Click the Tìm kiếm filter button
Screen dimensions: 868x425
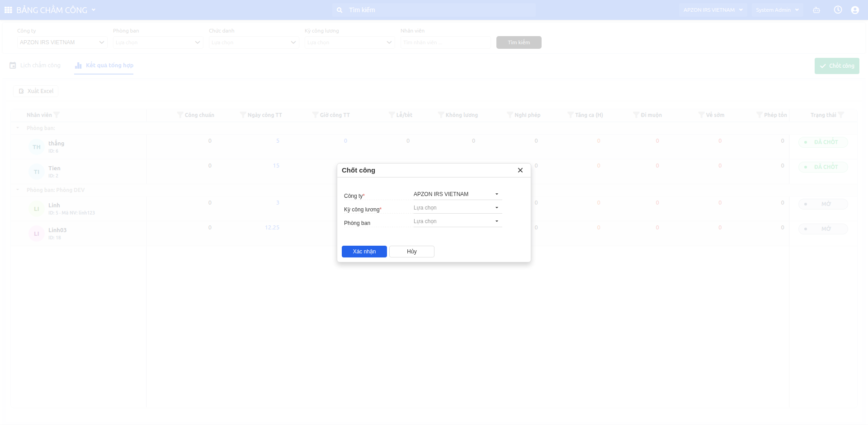coord(519,42)
